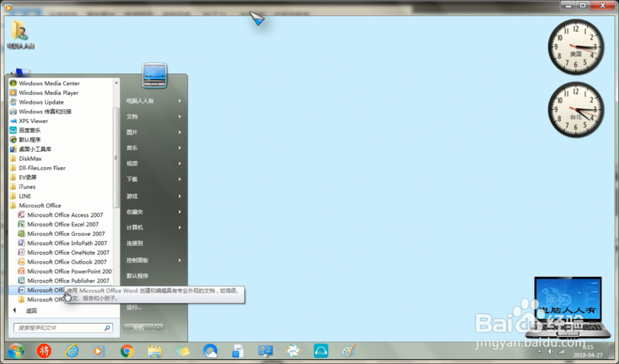Launch Microsoft Office Groove 2007
This screenshot has width=619, height=364.
pyautogui.click(x=65, y=234)
